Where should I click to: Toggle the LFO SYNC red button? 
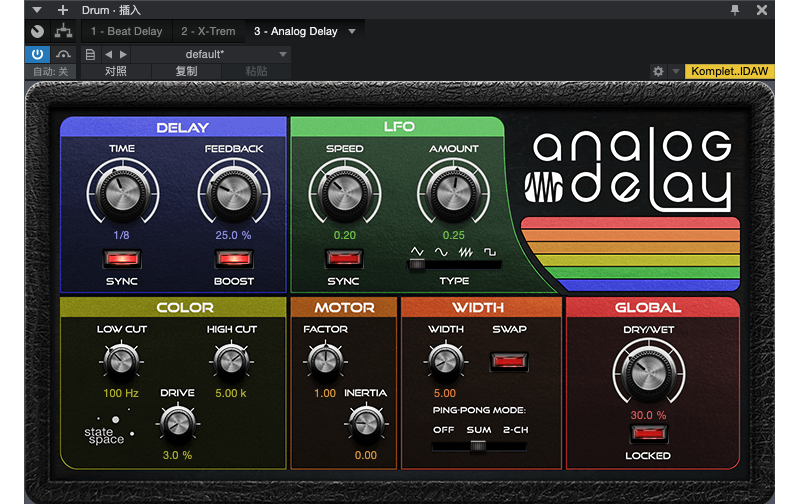click(x=344, y=259)
